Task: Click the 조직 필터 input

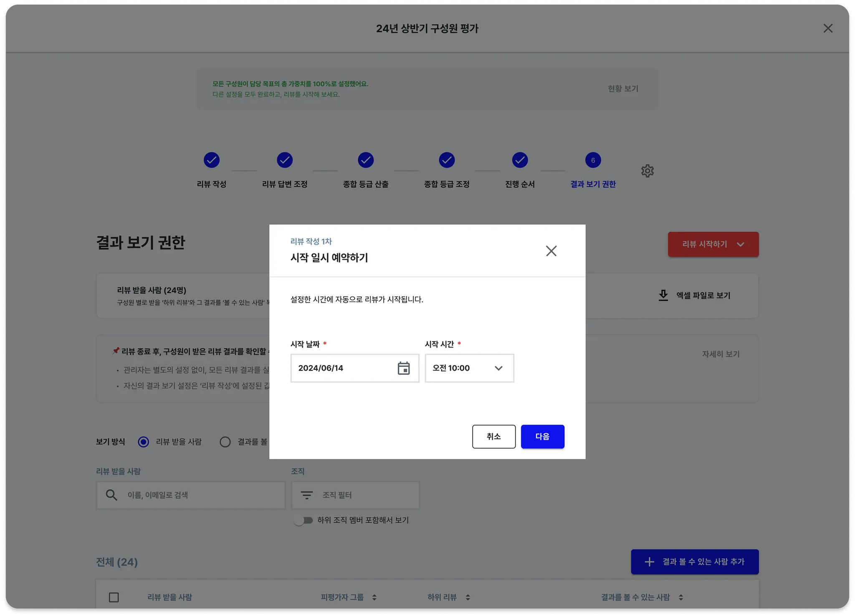Action: (355, 495)
